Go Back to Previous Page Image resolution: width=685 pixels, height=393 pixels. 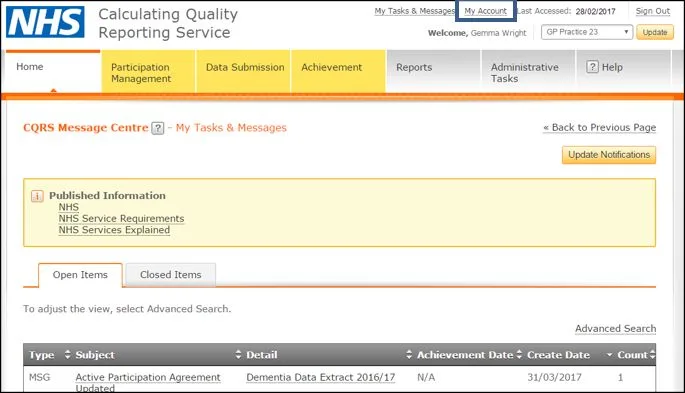coord(599,128)
